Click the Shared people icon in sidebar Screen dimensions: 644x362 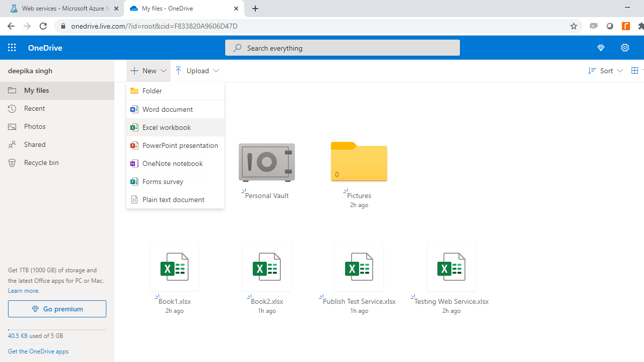point(12,144)
